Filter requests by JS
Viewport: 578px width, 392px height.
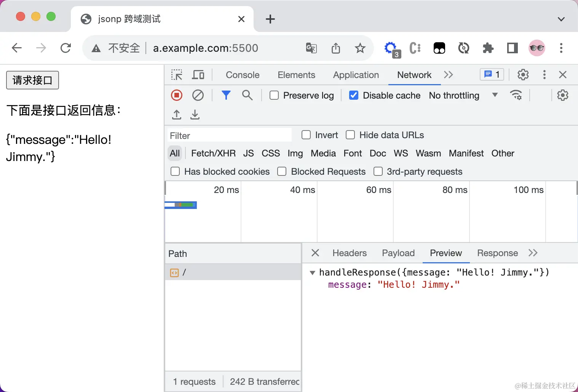[x=249, y=153]
